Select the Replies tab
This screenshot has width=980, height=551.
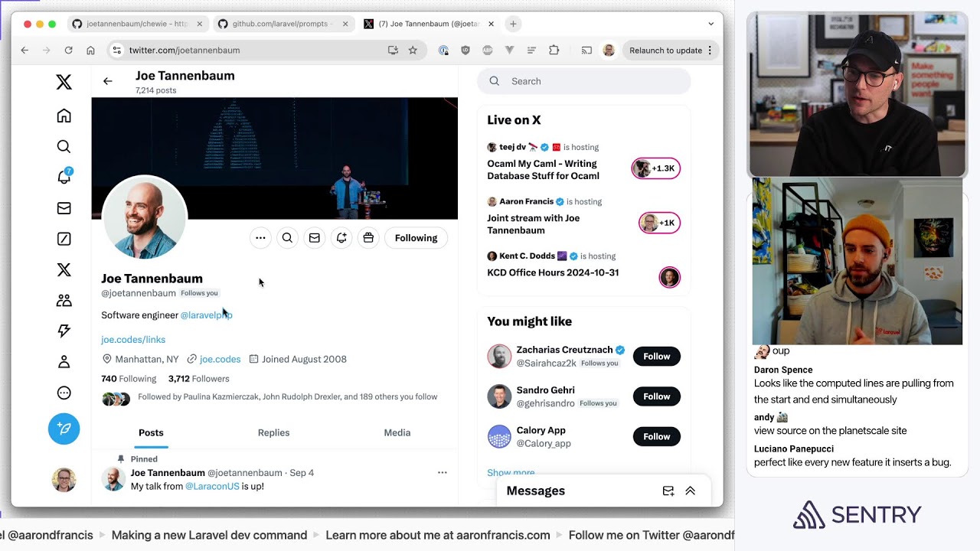273,433
